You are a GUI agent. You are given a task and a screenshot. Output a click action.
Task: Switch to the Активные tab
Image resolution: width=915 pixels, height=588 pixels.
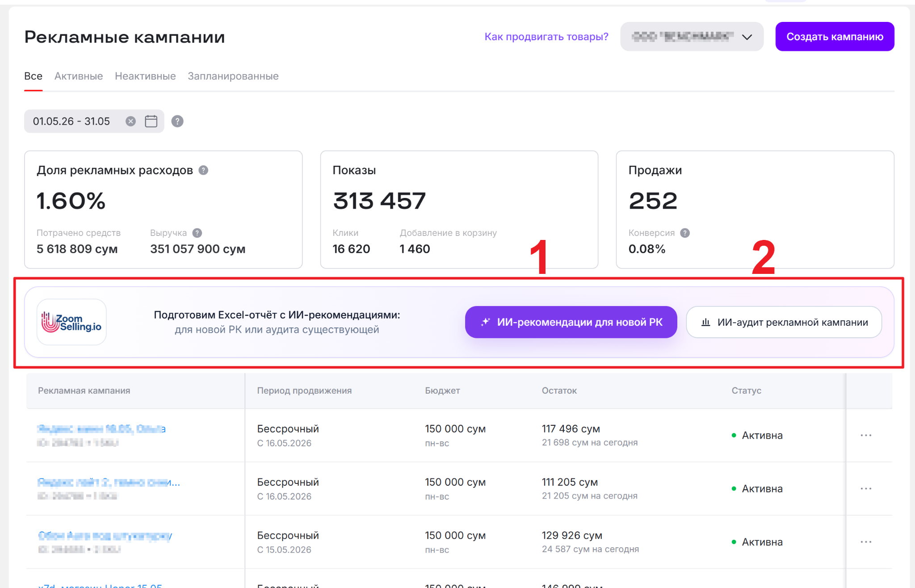[79, 76]
